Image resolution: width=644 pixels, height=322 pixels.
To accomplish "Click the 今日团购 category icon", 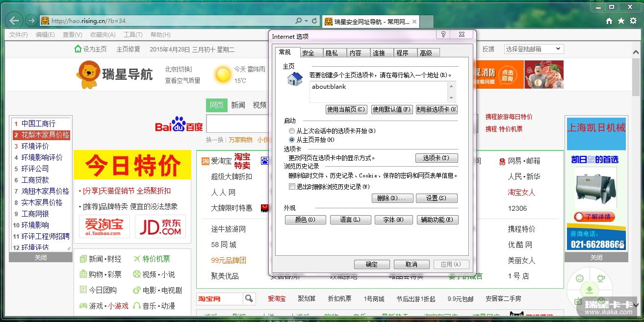I will coord(84,290).
